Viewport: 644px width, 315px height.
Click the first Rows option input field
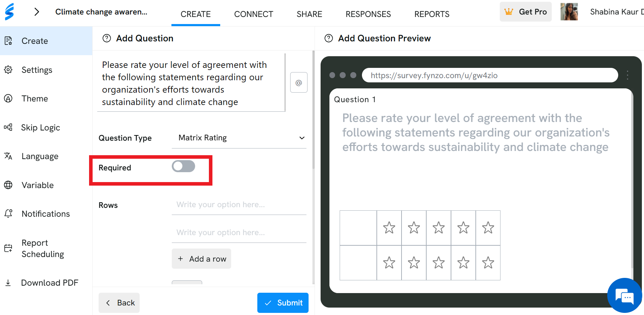pyautogui.click(x=239, y=205)
